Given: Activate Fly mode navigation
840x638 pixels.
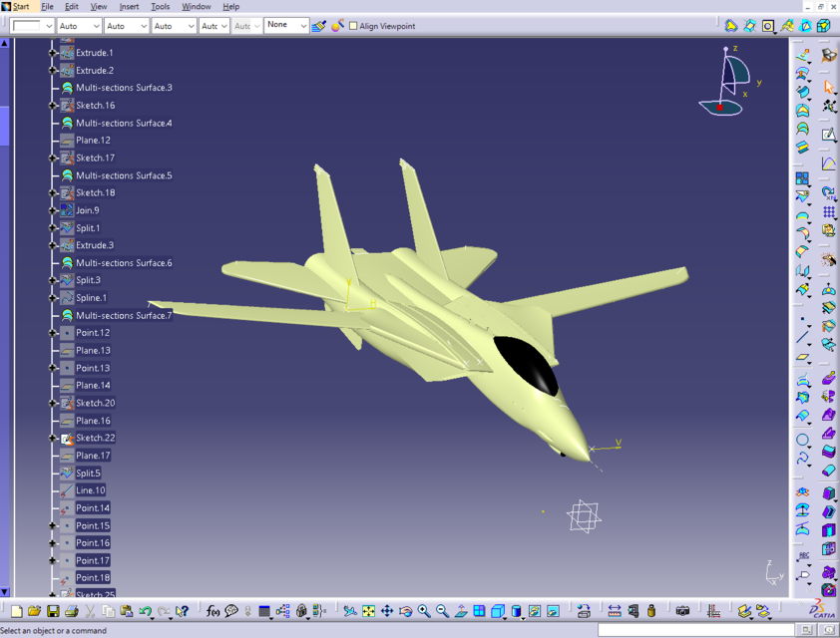Looking at the screenshot, I should pos(349,609).
